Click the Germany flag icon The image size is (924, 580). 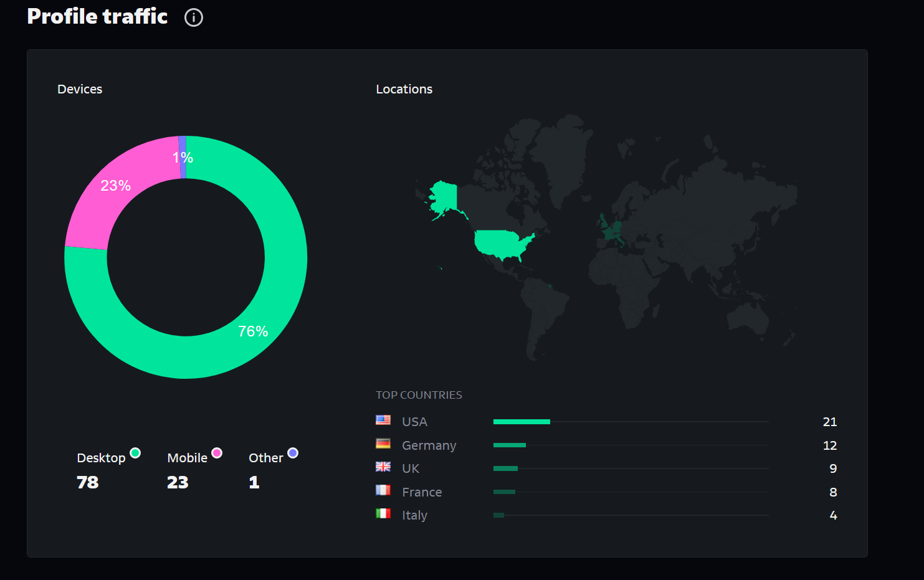coord(383,444)
